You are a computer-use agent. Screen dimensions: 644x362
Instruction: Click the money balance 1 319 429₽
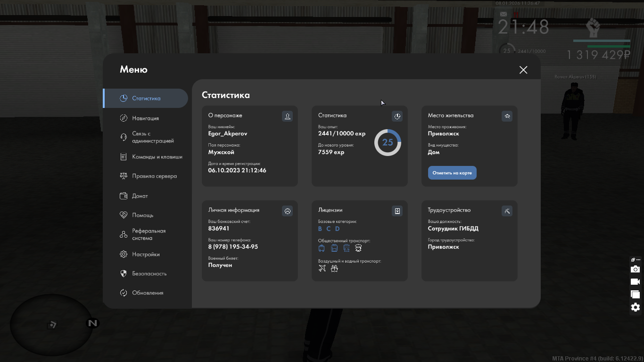click(x=598, y=55)
